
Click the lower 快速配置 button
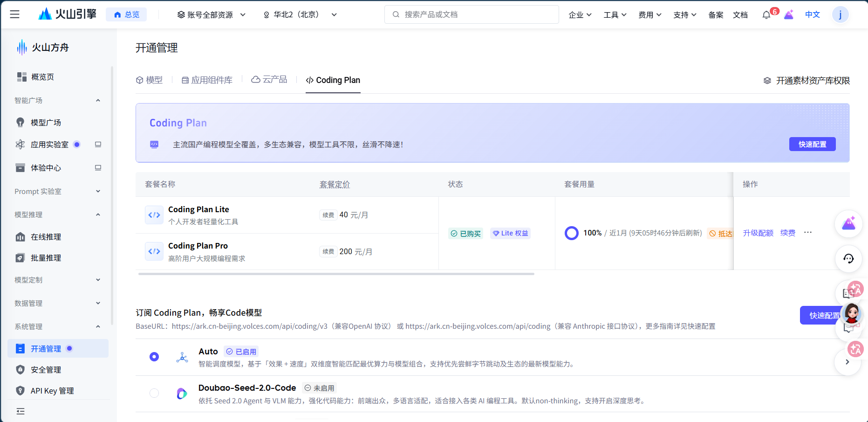click(x=824, y=315)
